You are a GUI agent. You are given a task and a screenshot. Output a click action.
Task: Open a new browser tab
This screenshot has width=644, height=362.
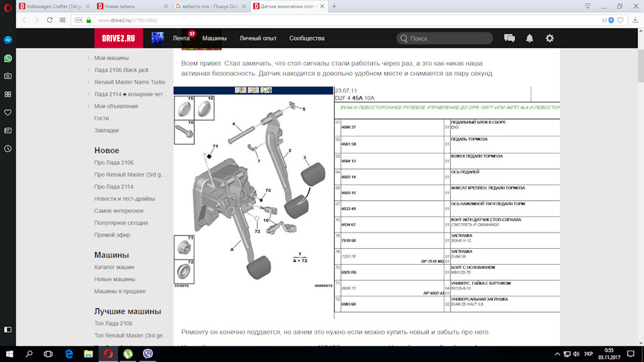334,6
